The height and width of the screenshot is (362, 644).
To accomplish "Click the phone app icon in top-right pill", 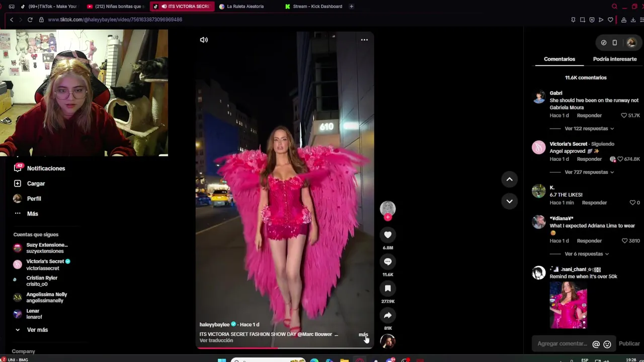I will (x=615, y=43).
